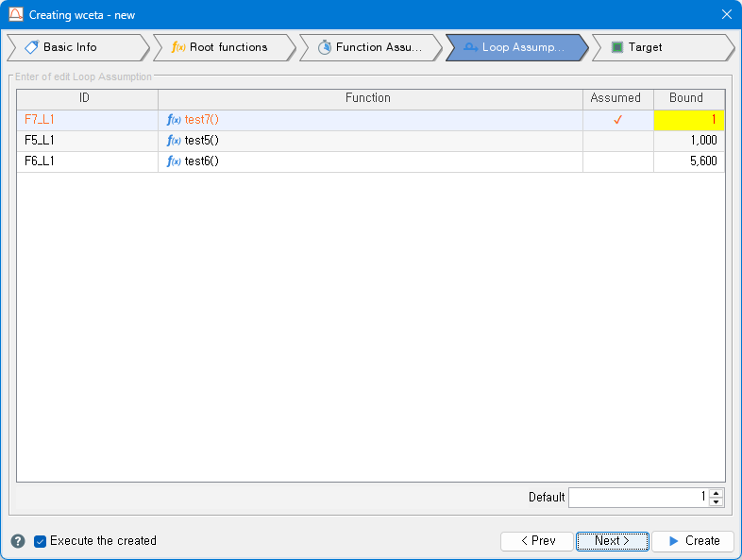Toggle the Assumed checkmark for F7_L1
The height and width of the screenshot is (560, 742).
(617, 120)
